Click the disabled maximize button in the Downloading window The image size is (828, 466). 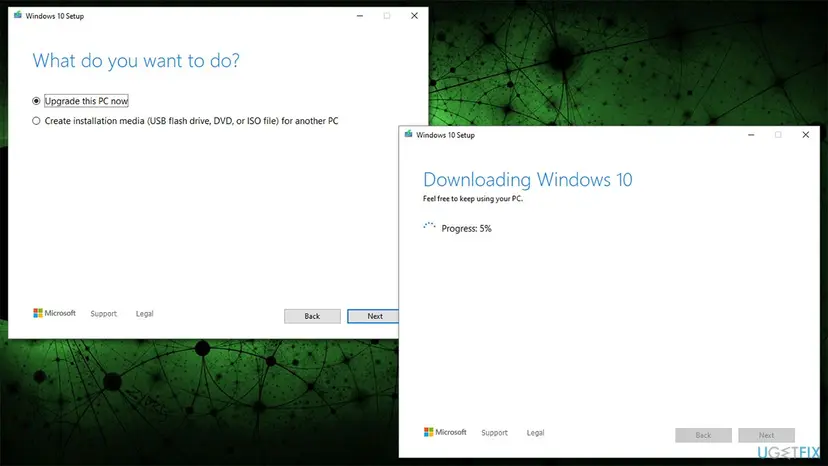[778, 135]
